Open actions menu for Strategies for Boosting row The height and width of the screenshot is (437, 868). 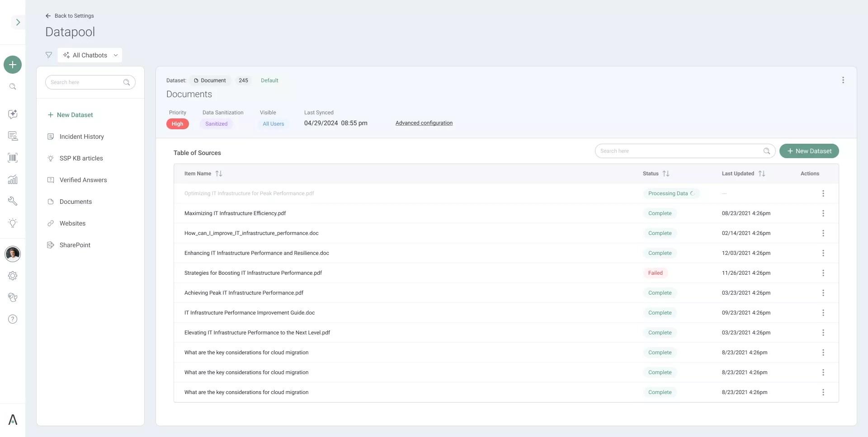pos(823,273)
